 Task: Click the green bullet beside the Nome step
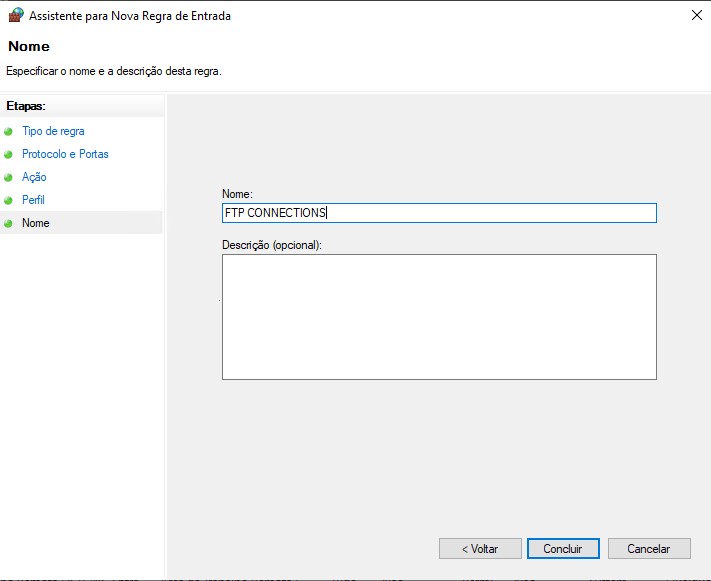(x=9, y=223)
